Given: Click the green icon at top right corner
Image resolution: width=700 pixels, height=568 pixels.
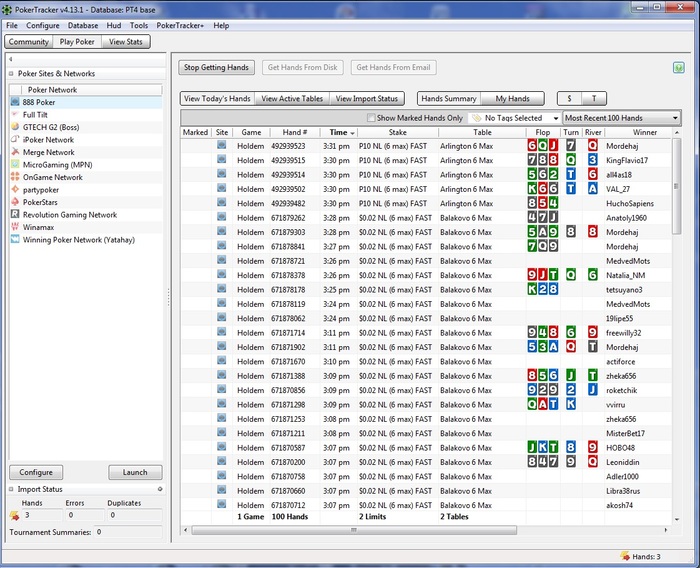Looking at the screenshot, I should 679,68.
